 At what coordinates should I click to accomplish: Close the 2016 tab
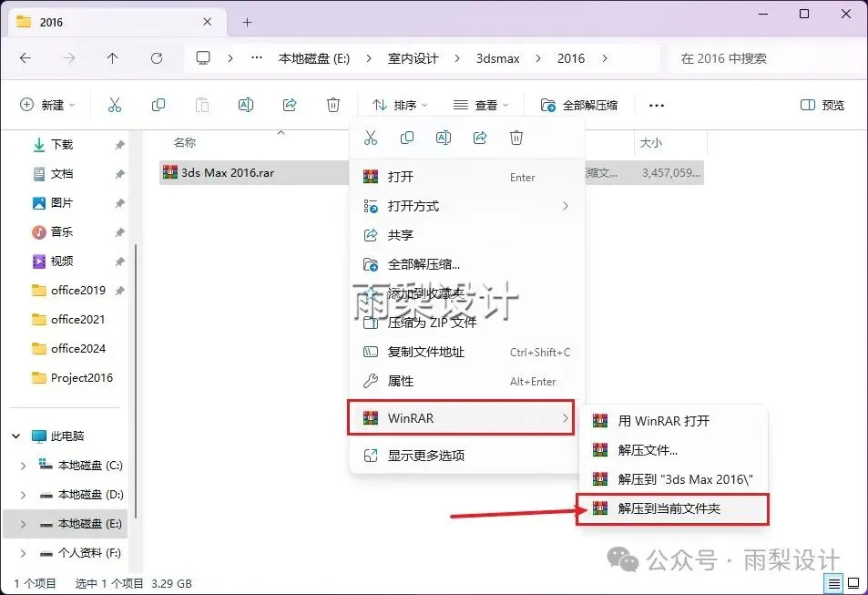(x=207, y=22)
